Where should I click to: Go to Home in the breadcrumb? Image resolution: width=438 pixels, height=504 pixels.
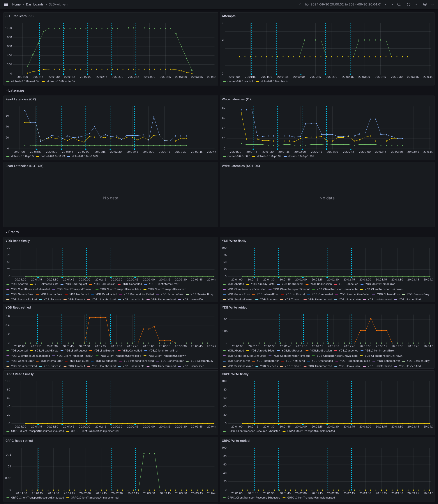16,4
